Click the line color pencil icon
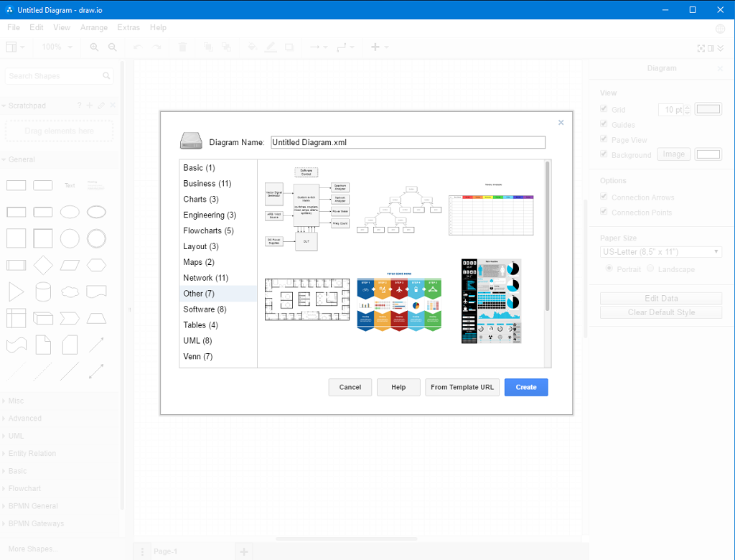The height and width of the screenshot is (560, 735). pos(271,47)
